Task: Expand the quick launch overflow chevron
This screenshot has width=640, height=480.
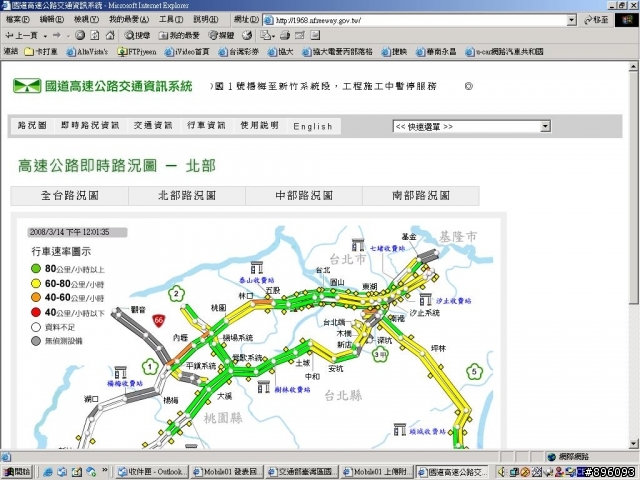Action: coord(105,470)
